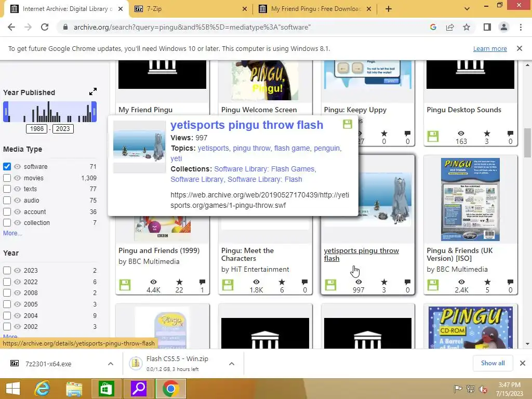Show only audio via eye icon
Image resolution: width=532 pixels, height=399 pixels.
(x=17, y=200)
